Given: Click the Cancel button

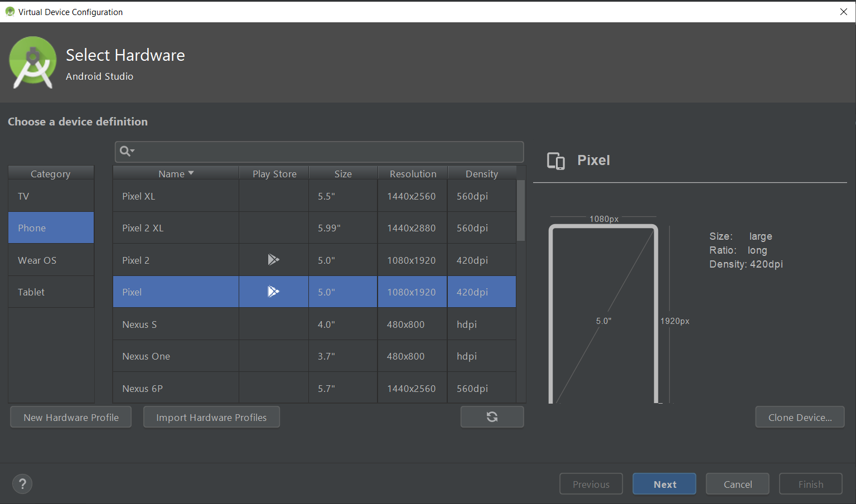Looking at the screenshot, I should point(737,484).
